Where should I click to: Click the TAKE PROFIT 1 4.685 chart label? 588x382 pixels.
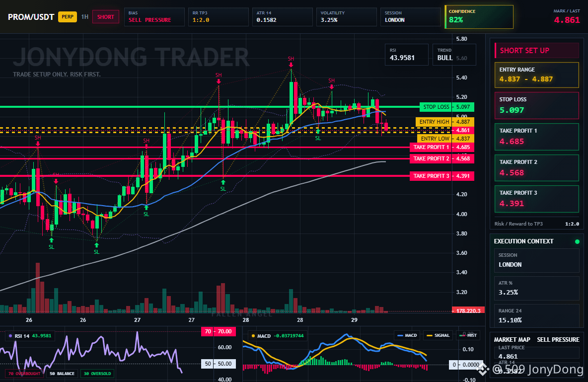pyautogui.click(x=442, y=147)
